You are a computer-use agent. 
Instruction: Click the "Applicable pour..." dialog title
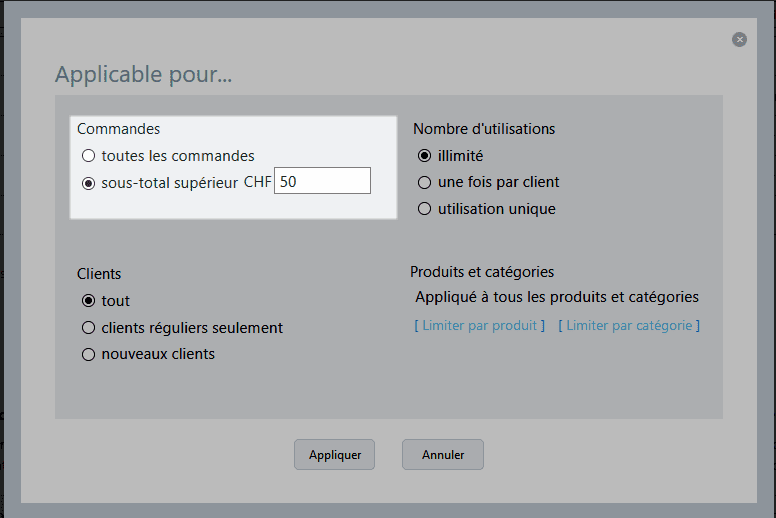144,74
